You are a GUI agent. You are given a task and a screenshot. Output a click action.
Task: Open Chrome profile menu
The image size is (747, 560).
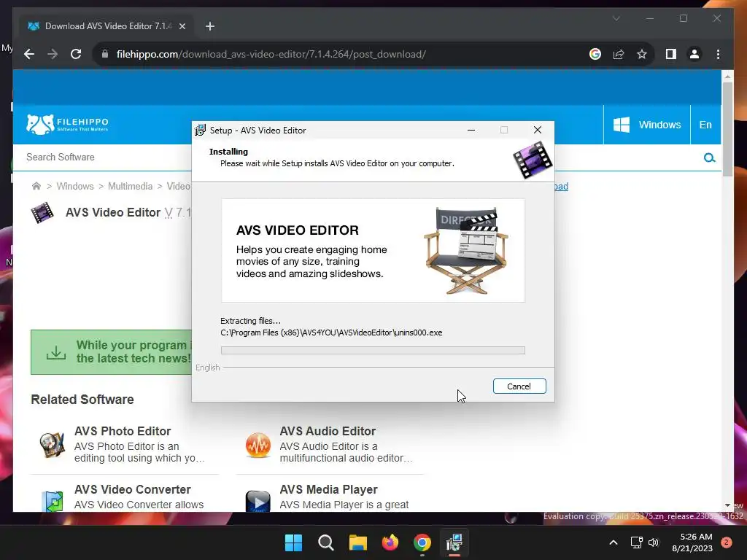coord(694,54)
